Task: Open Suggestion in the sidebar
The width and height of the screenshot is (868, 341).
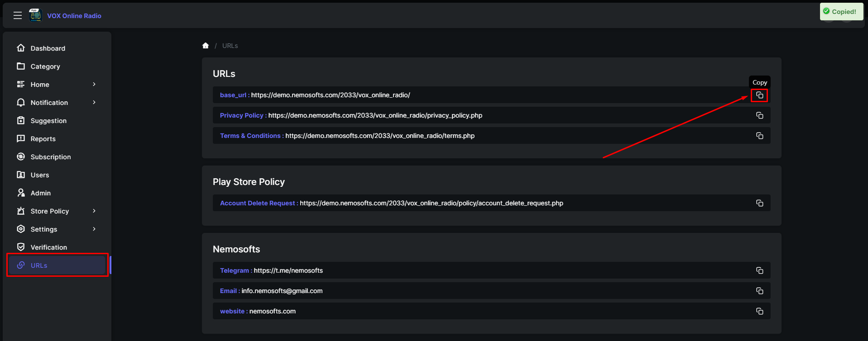Action: click(57, 121)
